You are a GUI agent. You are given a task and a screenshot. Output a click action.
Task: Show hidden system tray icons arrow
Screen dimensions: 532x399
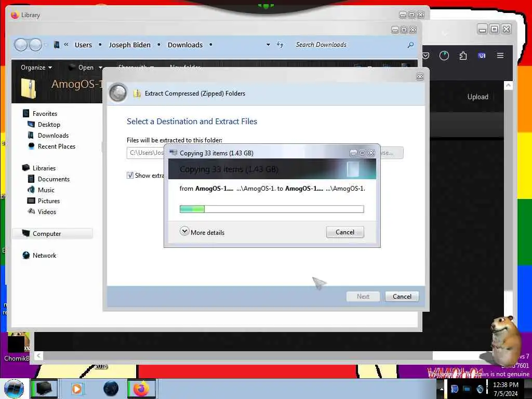(x=442, y=389)
